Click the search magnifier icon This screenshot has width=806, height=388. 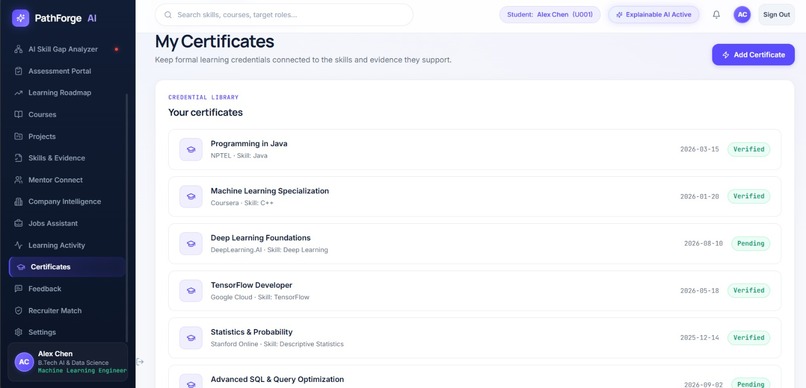click(168, 15)
